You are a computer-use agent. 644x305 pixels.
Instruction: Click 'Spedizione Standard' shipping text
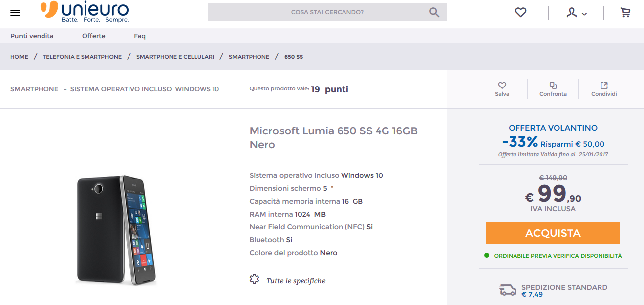564,287
